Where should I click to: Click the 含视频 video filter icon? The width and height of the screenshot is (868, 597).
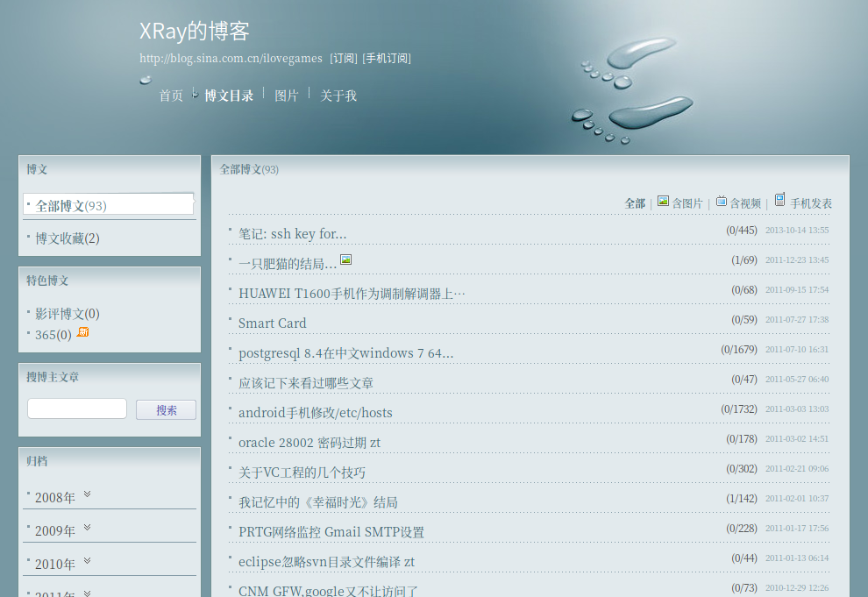721,203
